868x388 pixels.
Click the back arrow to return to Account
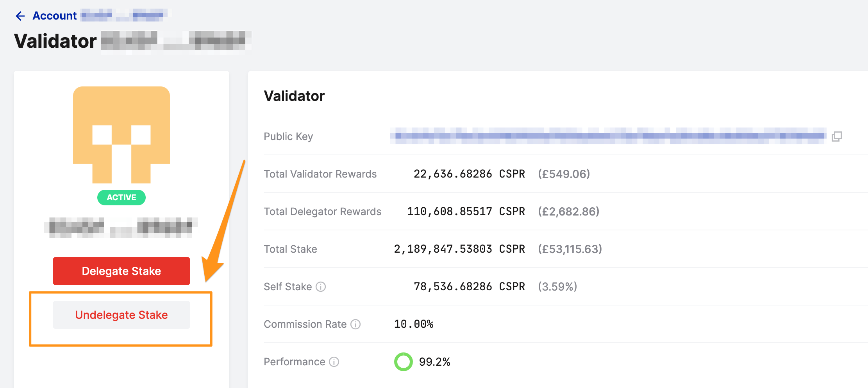tap(20, 15)
